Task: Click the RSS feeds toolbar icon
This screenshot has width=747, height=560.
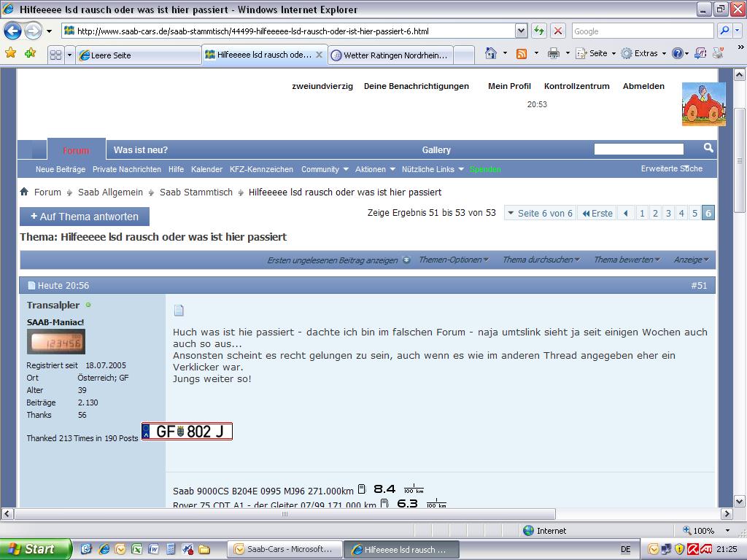Action: click(522, 54)
